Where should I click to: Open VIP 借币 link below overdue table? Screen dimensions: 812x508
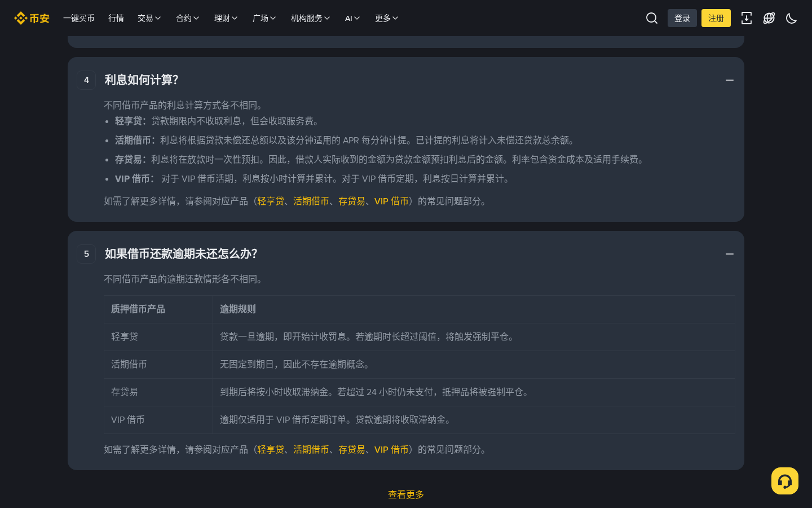click(x=391, y=449)
